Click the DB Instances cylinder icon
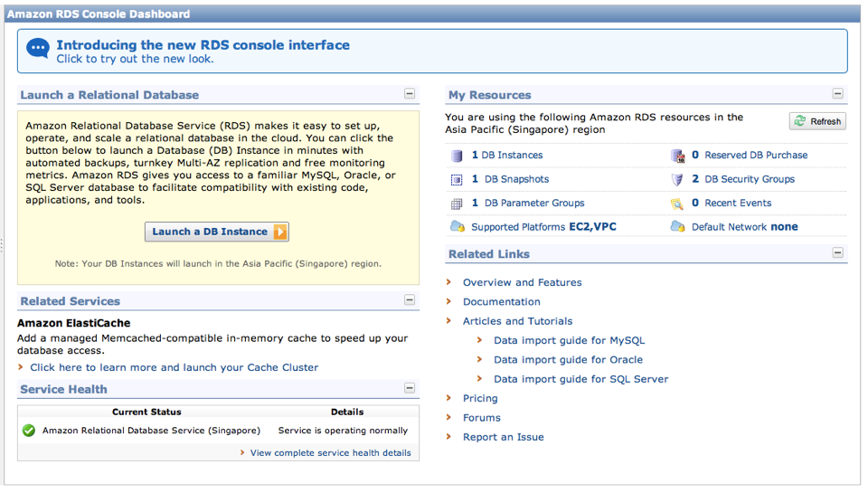This screenshot has width=868, height=493. click(456, 156)
